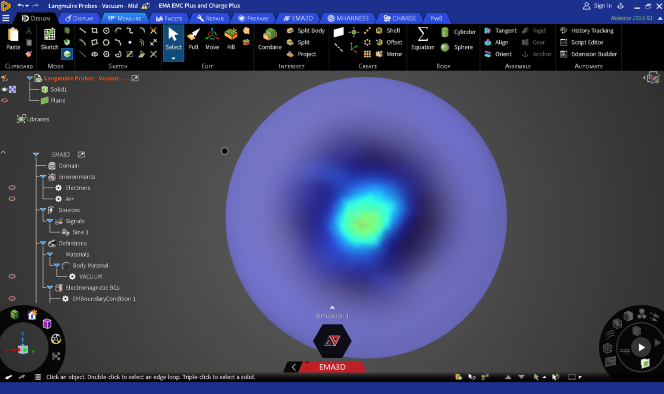The width and height of the screenshot is (664, 394).
Task: Switch to the Display tab
Action: coord(79,18)
